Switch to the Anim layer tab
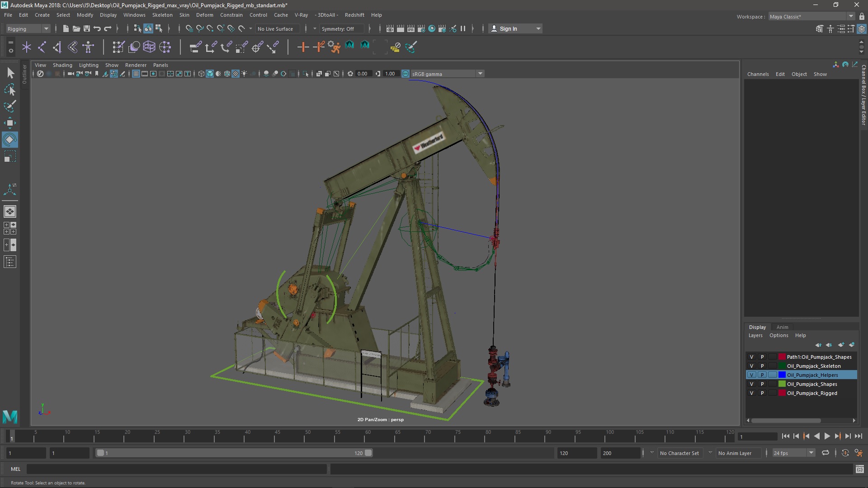This screenshot has height=488, width=868. coord(782,327)
